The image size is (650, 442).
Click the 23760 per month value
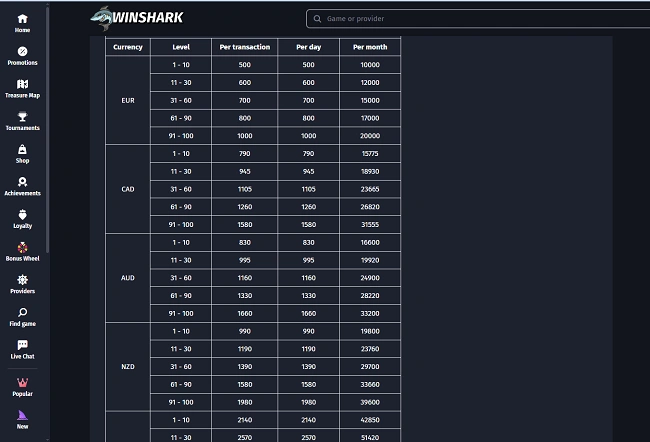pyautogui.click(x=370, y=349)
